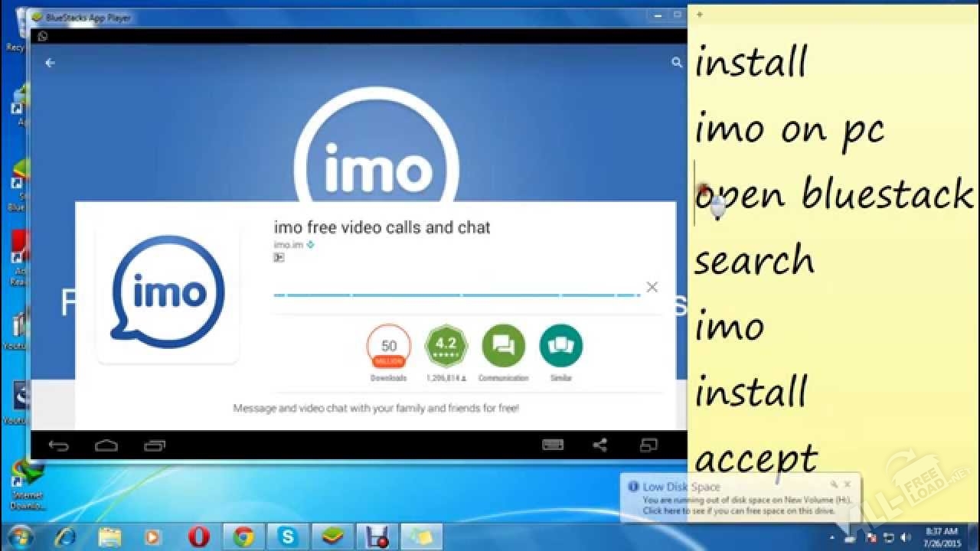980x551 pixels.
Task: Open the Play Store search magnifier
Action: tap(676, 63)
